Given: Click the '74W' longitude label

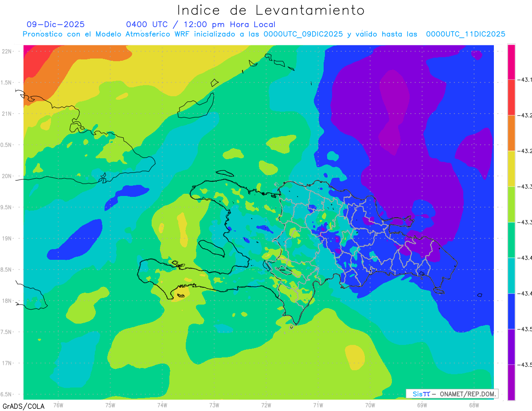Looking at the screenshot, I should point(162,405).
